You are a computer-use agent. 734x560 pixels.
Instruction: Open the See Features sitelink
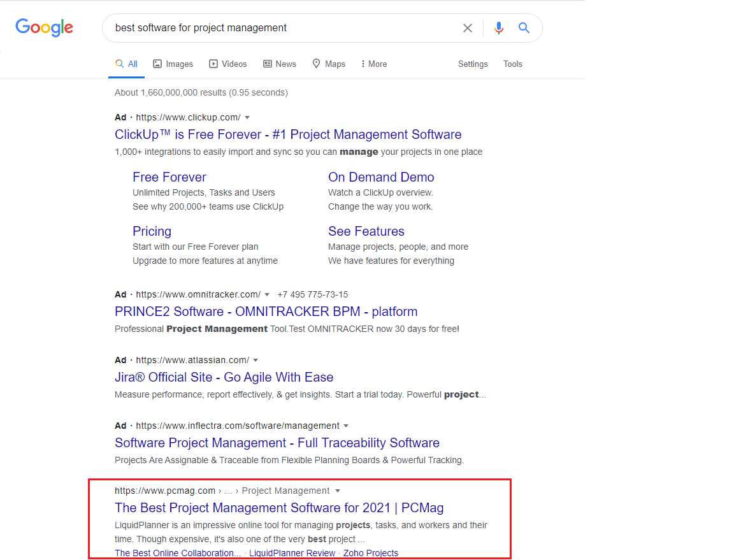pyautogui.click(x=366, y=231)
